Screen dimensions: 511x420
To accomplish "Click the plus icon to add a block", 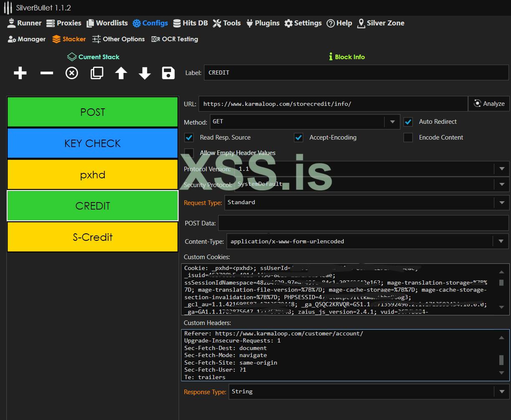I will pyautogui.click(x=20, y=73).
